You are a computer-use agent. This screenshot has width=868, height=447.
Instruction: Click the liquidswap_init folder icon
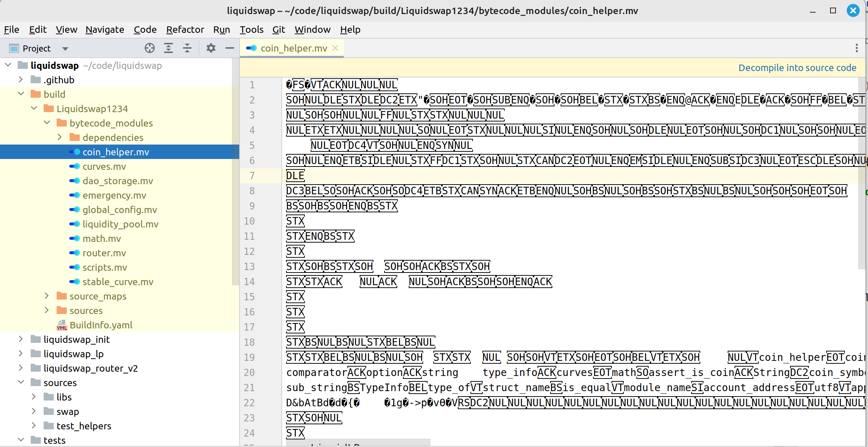(36, 339)
